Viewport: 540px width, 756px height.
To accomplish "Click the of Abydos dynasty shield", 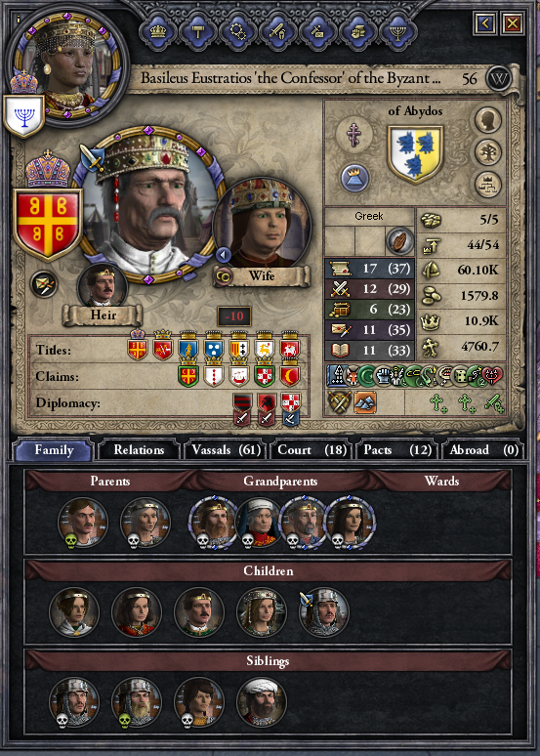I will point(415,154).
